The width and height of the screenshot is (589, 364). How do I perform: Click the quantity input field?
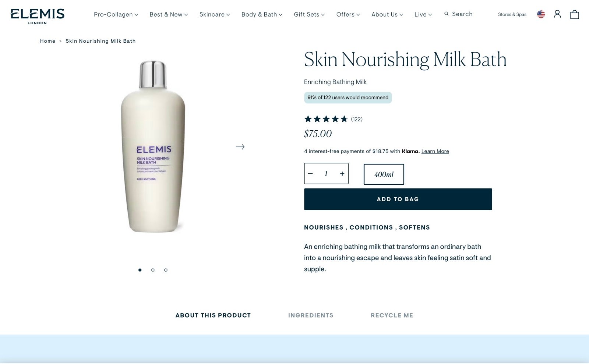[326, 174]
